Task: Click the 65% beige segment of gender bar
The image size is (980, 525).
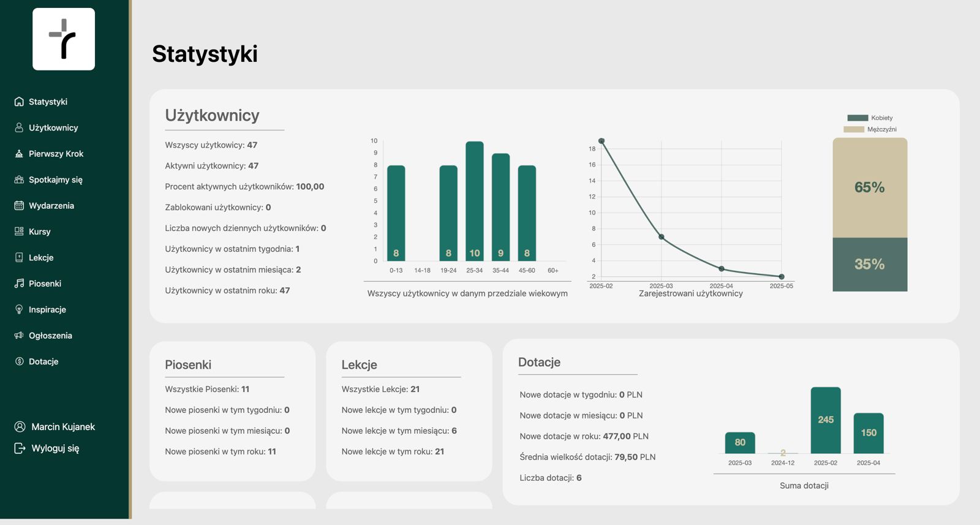Action: point(870,187)
